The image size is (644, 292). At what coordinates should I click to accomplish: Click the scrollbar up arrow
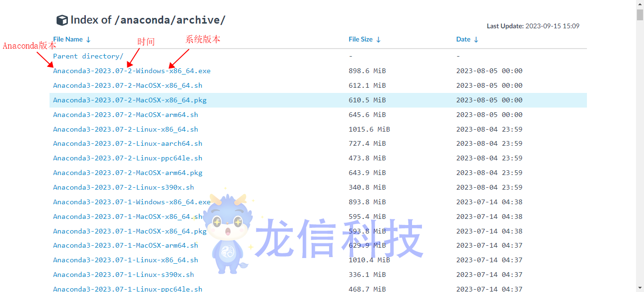click(640, 4)
